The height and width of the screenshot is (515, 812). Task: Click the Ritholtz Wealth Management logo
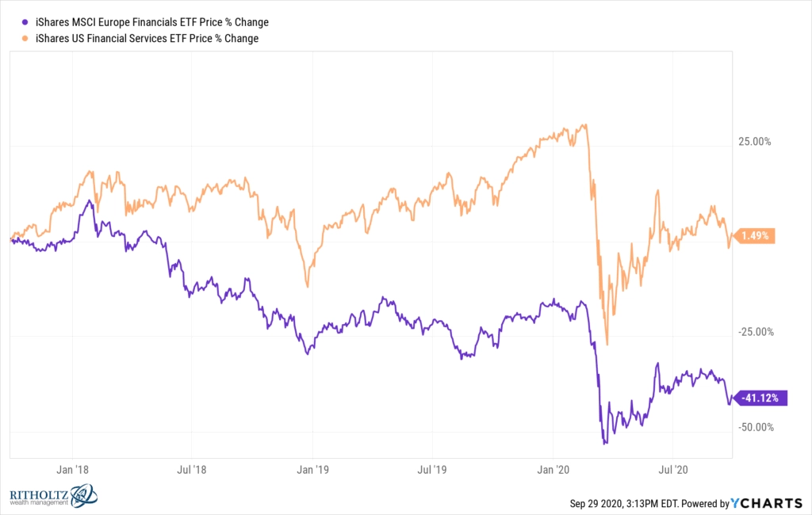coord(53,496)
